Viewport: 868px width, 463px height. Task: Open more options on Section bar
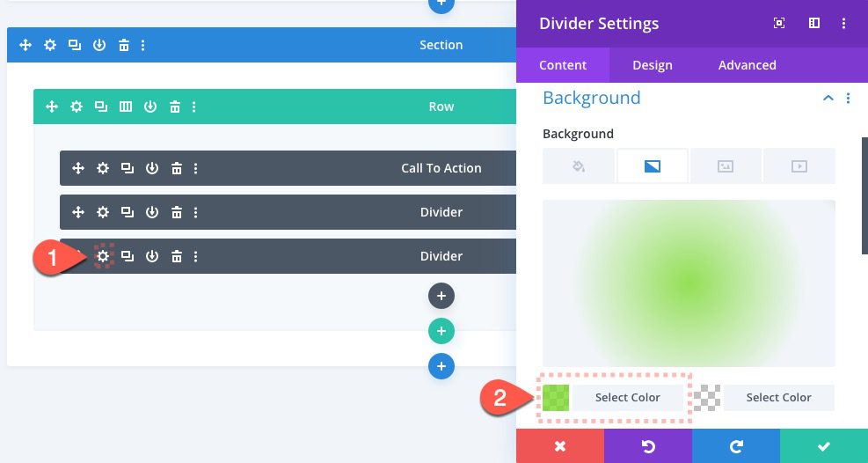143,45
